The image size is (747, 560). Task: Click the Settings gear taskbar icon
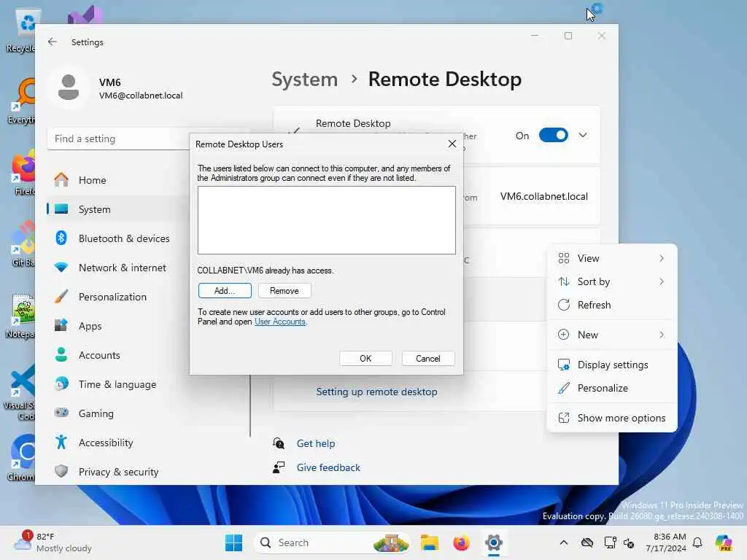coord(494,542)
